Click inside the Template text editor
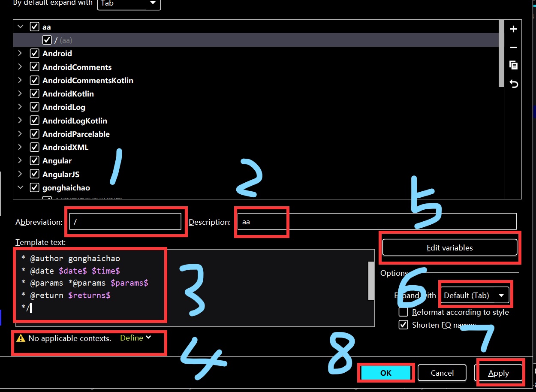This screenshot has width=536, height=392. point(192,288)
